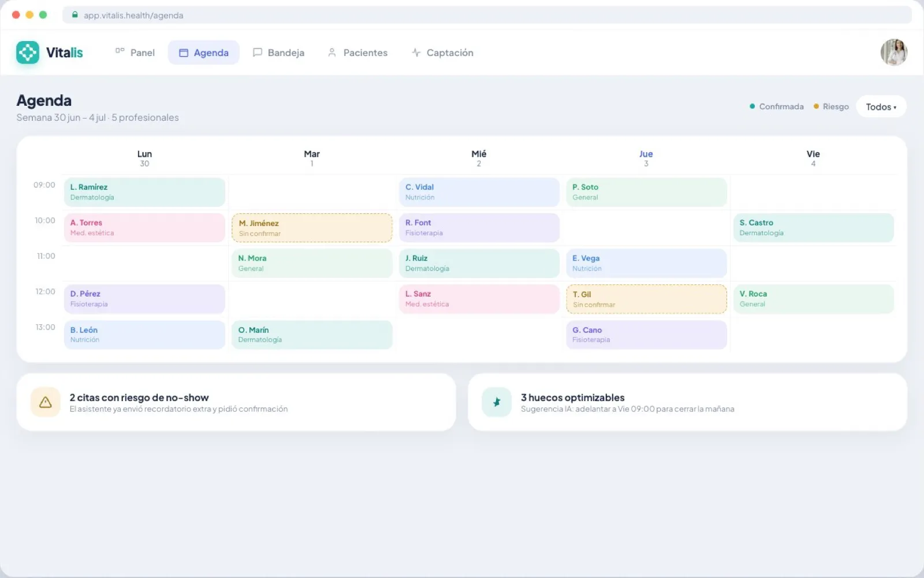Screen dimensions: 924x578
Task: Open C. Vidal Nutrición appointment
Action: tap(479, 192)
